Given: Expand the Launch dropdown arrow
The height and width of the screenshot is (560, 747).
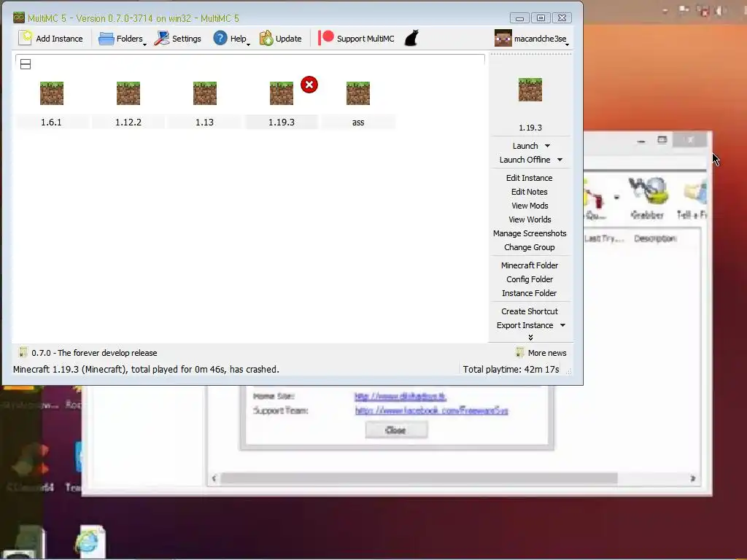Looking at the screenshot, I should point(547,146).
